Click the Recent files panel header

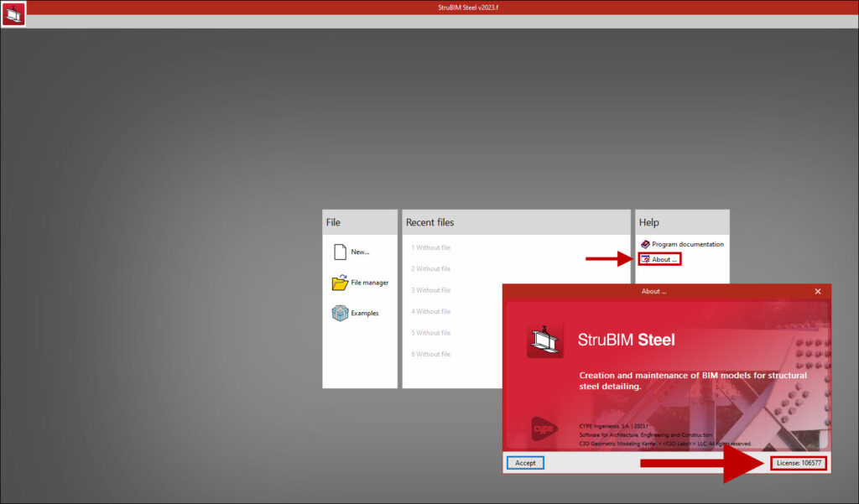[x=517, y=222]
